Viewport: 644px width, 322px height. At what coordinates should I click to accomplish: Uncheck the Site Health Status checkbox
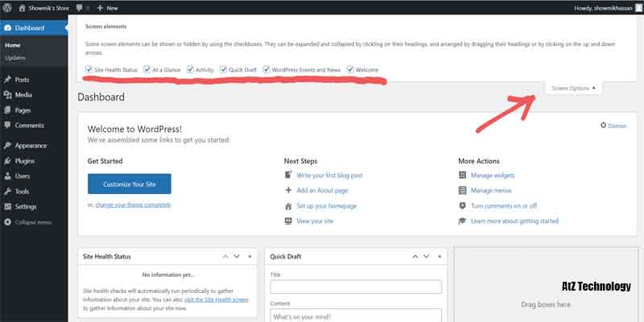(x=89, y=70)
